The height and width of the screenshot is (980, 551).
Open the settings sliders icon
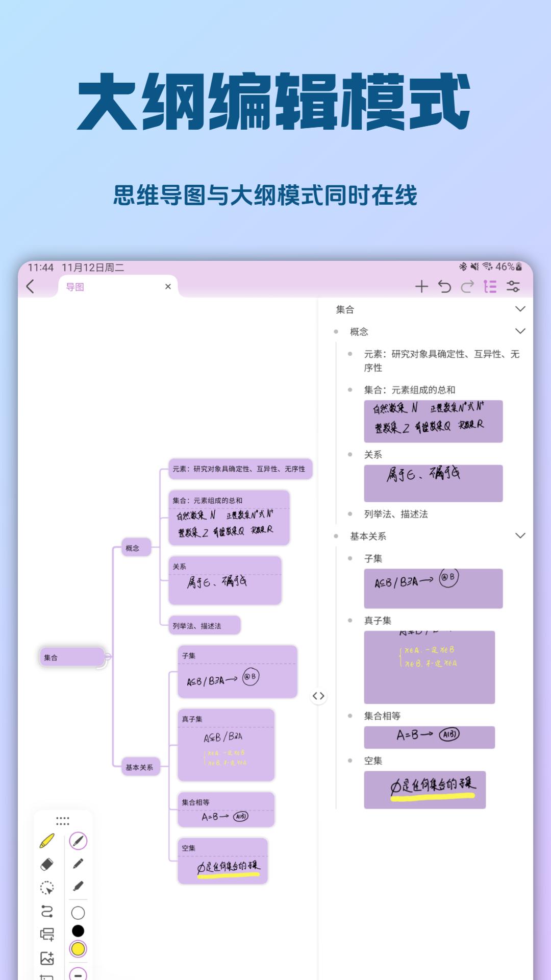click(513, 287)
